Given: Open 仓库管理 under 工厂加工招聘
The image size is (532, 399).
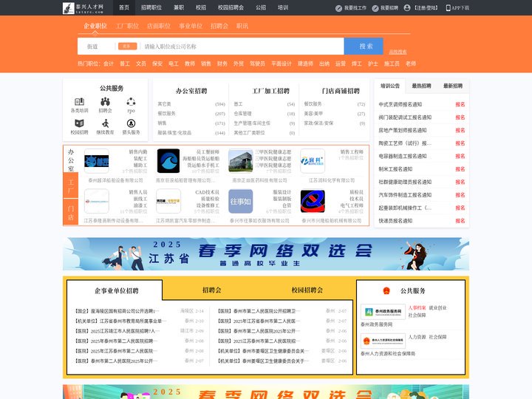Looking at the screenshot, I should pos(242,114).
